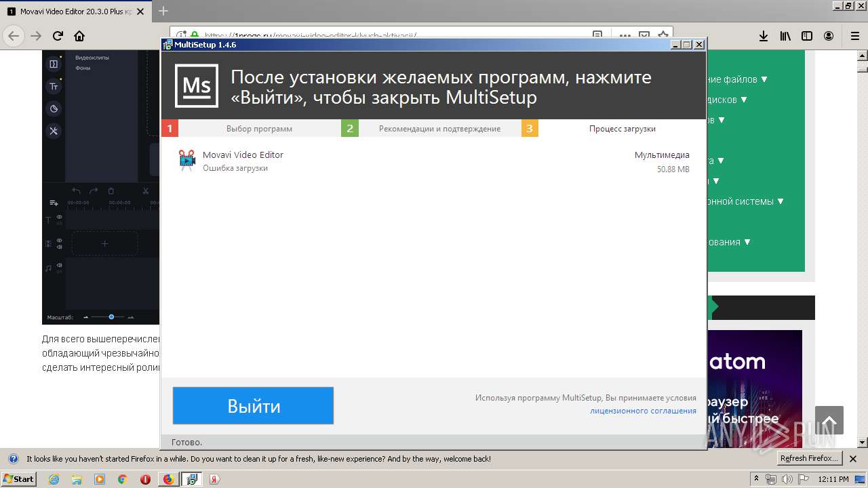Viewport: 868px width, 488px height.
Task: Click the page scrollbar up arrow
Action: click(862, 56)
